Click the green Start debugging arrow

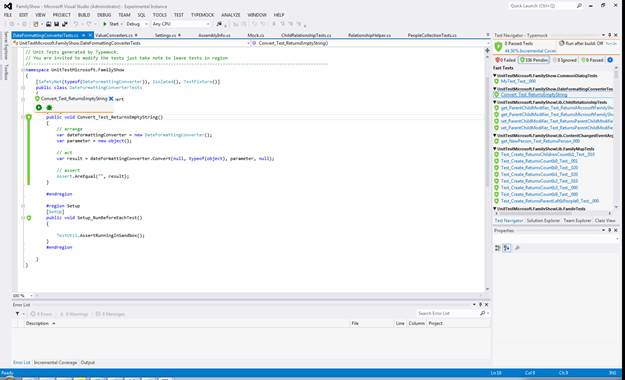[105, 24]
